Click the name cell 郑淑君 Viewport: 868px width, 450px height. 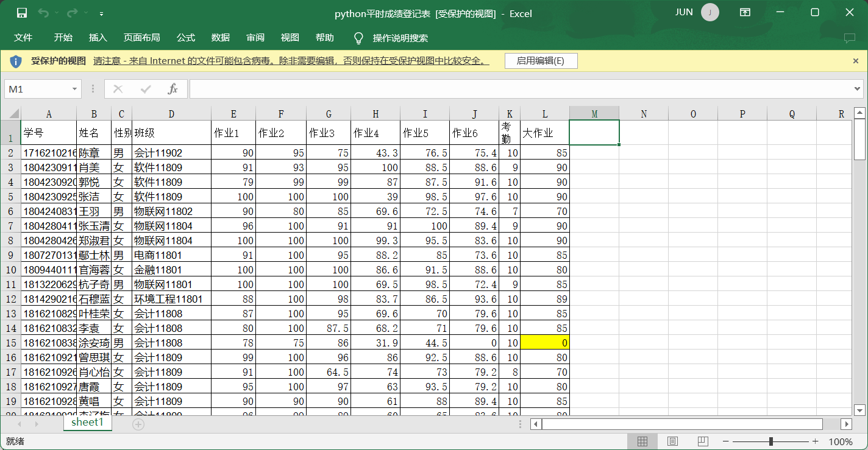pyautogui.click(x=94, y=241)
